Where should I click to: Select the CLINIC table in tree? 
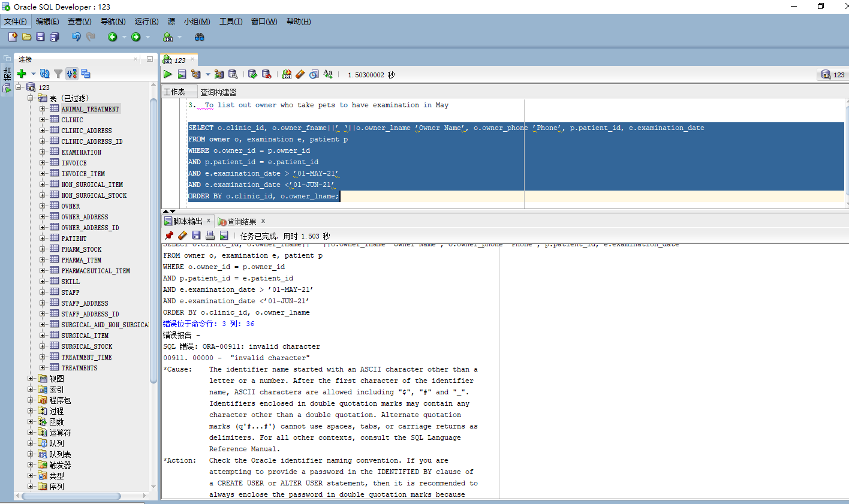(x=72, y=120)
